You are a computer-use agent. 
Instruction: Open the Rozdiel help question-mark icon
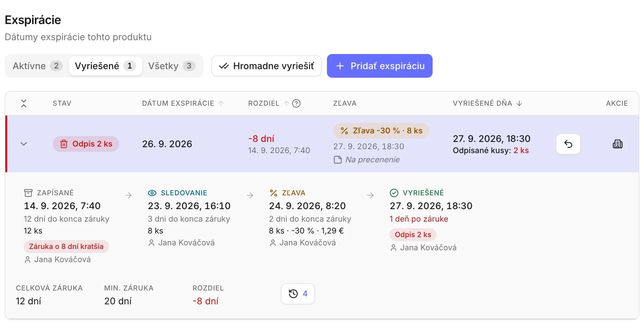(296, 103)
